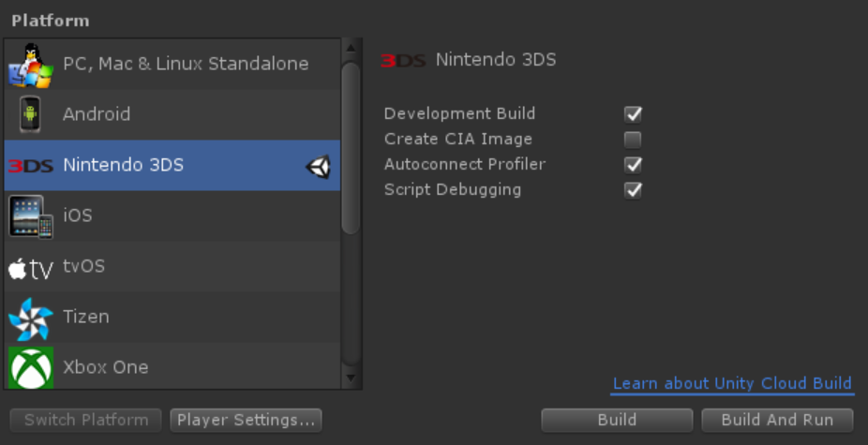
Task: Toggle the Development Build checkbox
Action: (633, 114)
